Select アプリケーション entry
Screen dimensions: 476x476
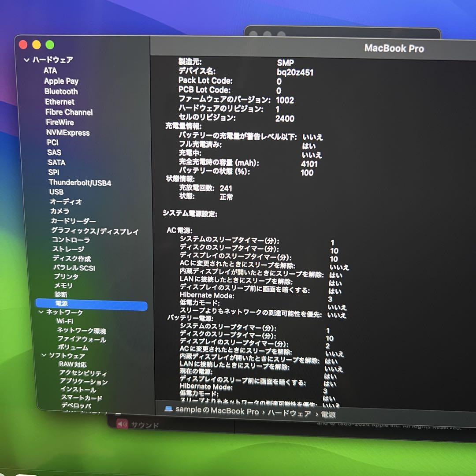pyautogui.click(x=84, y=381)
